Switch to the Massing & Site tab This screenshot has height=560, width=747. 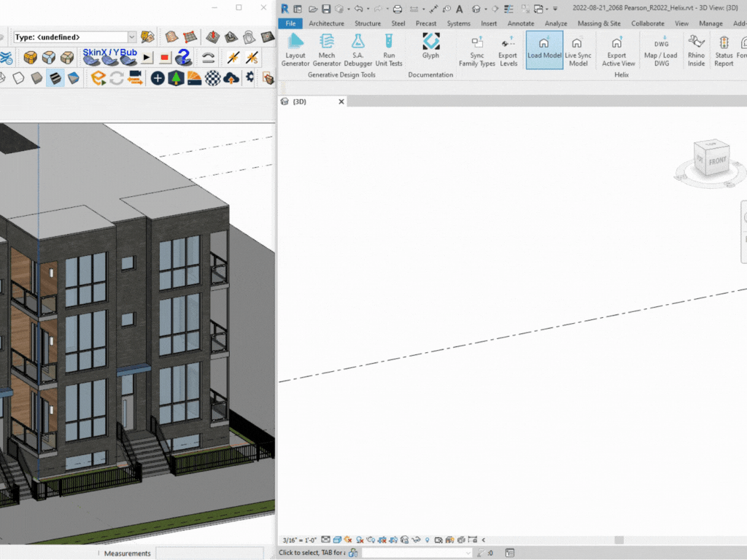click(x=599, y=23)
